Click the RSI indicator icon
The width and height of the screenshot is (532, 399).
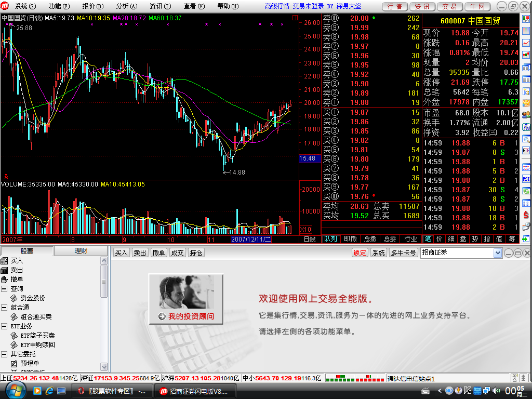coord(526,178)
